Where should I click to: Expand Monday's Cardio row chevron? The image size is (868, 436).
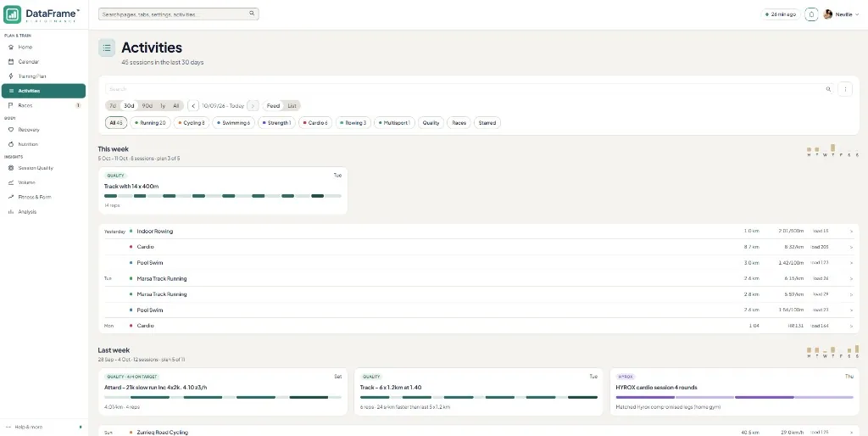[851, 326]
